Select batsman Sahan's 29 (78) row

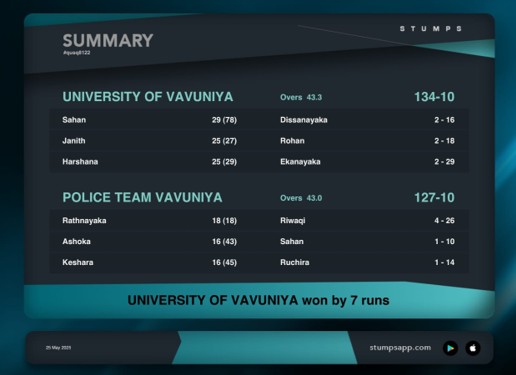150,120
